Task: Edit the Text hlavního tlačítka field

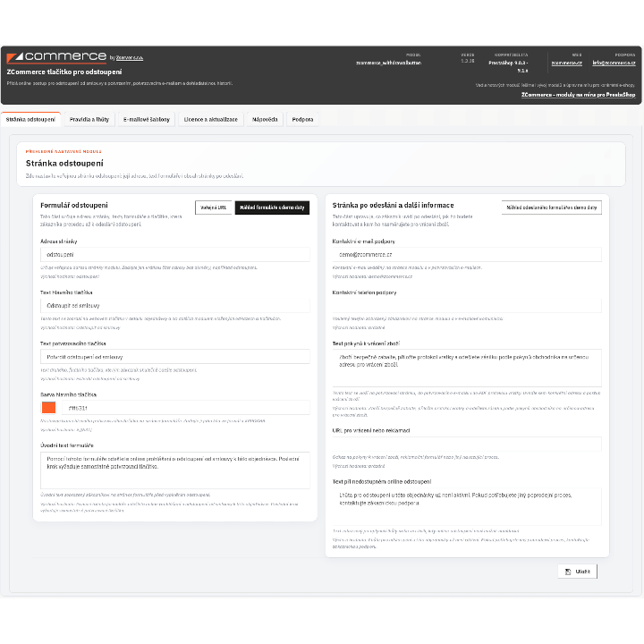Action: pyautogui.click(x=175, y=306)
